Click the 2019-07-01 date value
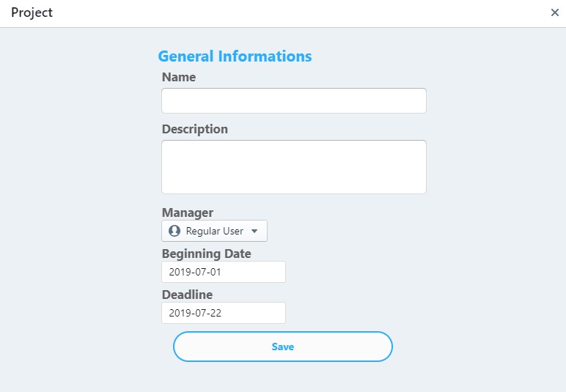Image resolution: width=566 pixels, height=392 pixels. click(x=195, y=272)
